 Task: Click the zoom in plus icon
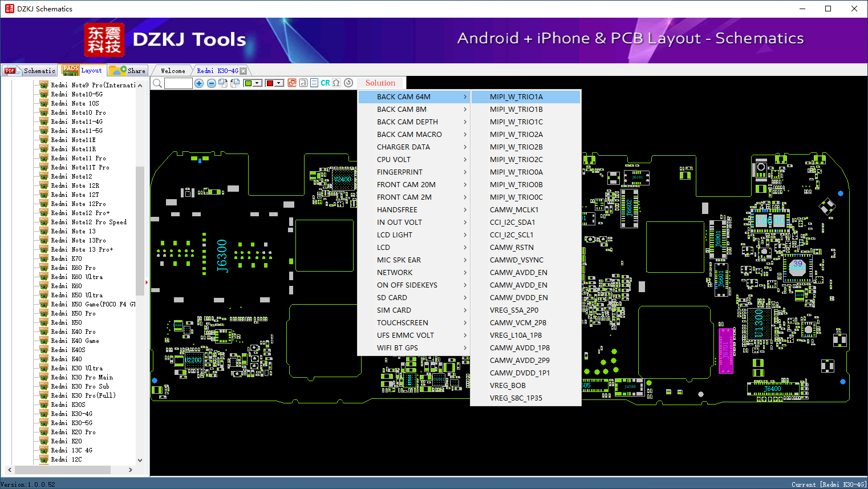click(x=199, y=83)
